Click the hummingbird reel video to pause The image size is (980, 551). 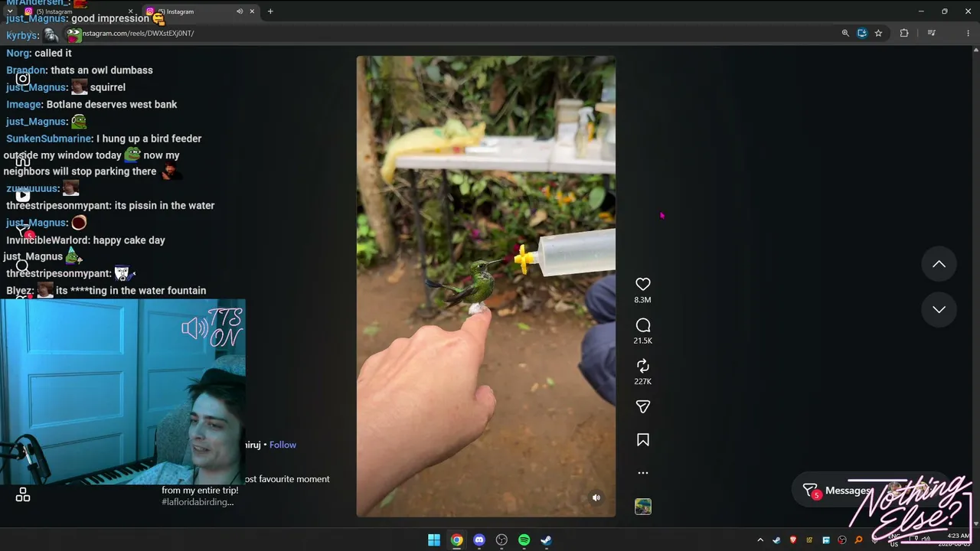485,286
